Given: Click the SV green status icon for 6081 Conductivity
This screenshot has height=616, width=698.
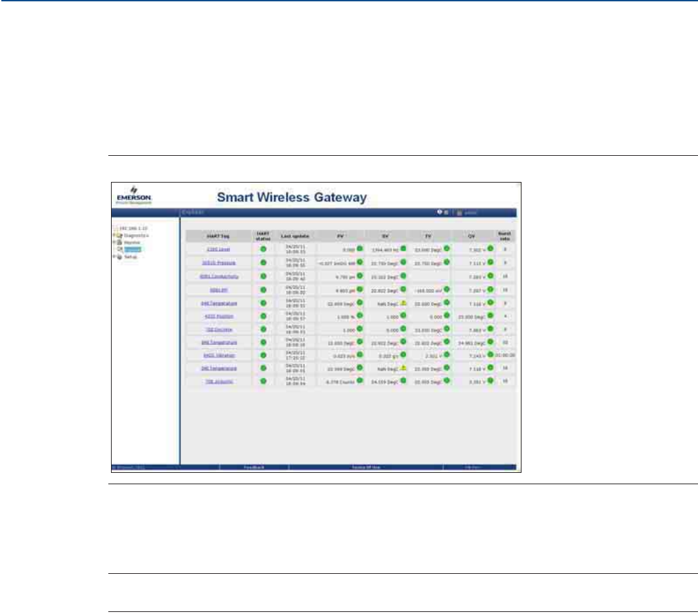Looking at the screenshot, I should tap(403, 276).
